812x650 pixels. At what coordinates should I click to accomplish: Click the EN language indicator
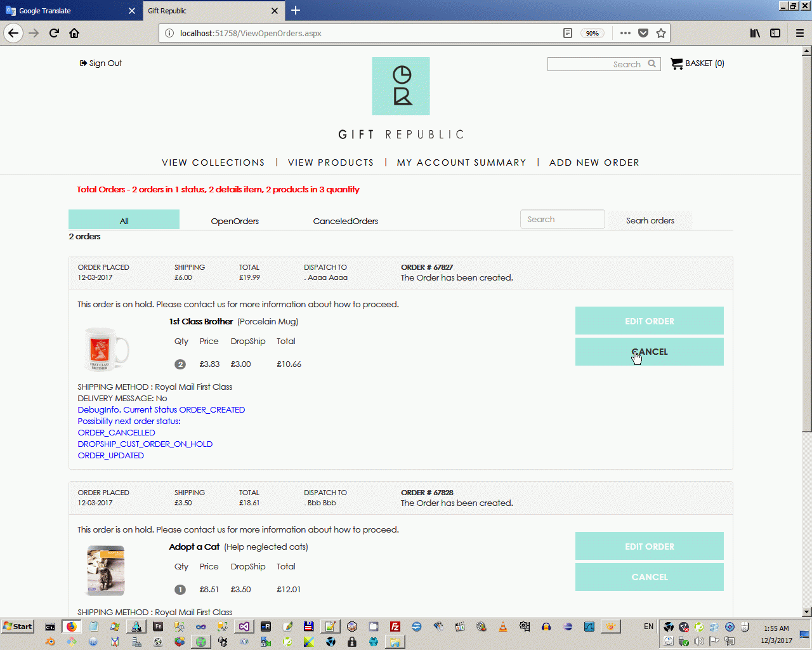pos(648,627)
